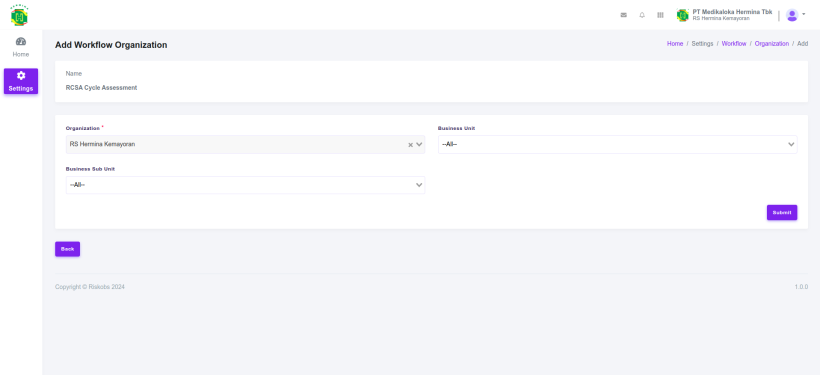
Task: Click the Name label above RCSA Cycle Assessment
Action: pyautogui.click(x=74, y=74)
